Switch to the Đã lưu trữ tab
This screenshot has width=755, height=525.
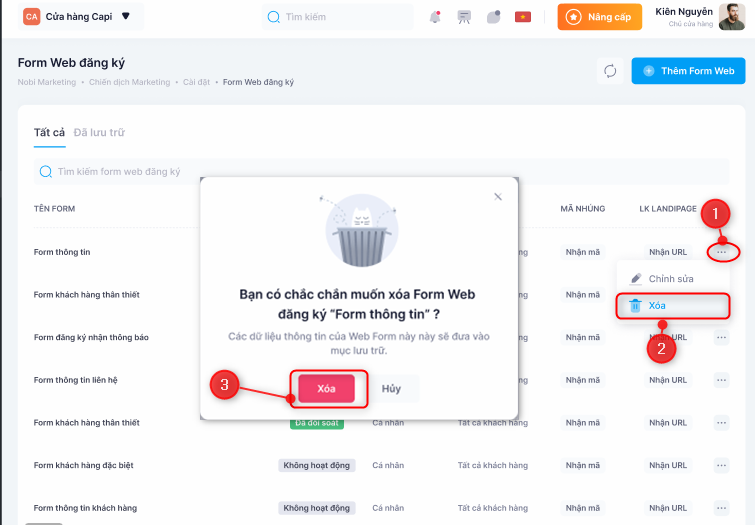99,133
